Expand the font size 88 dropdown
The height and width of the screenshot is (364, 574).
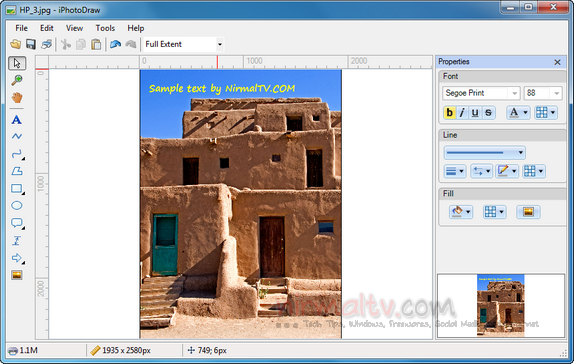tap(543, 93)
